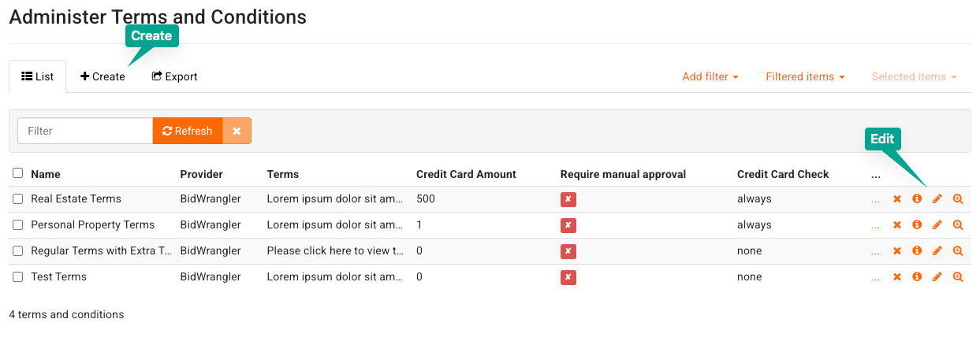Sort by Credit Card Amount column header
The height and width of the screenshot is (356, 980).
(x=466, y=174)
